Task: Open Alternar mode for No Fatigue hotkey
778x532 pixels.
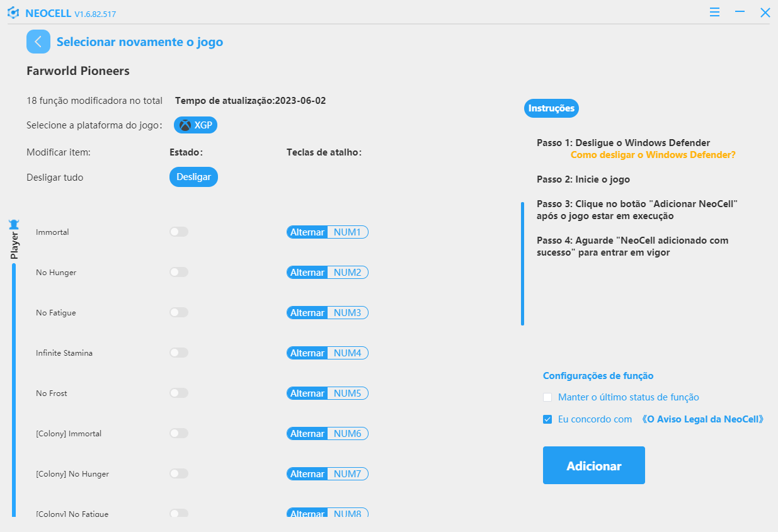Action: tap(307, 313)
